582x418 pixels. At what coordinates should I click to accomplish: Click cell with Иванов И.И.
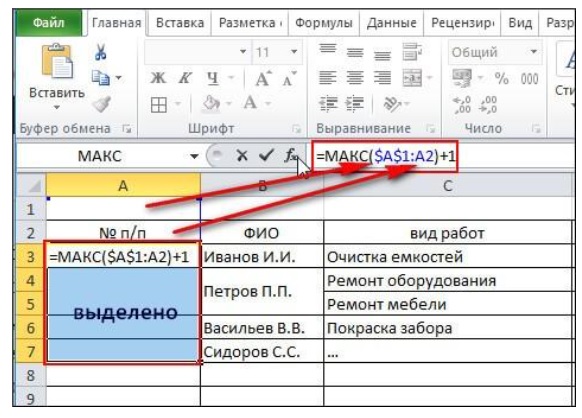[x=262, y=257]
